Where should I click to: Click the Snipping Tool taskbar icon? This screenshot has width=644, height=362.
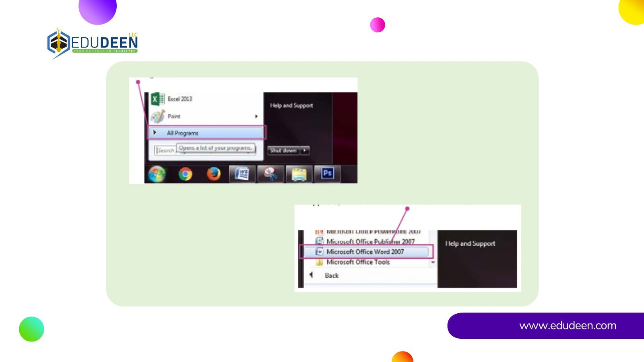coord(270,174)
